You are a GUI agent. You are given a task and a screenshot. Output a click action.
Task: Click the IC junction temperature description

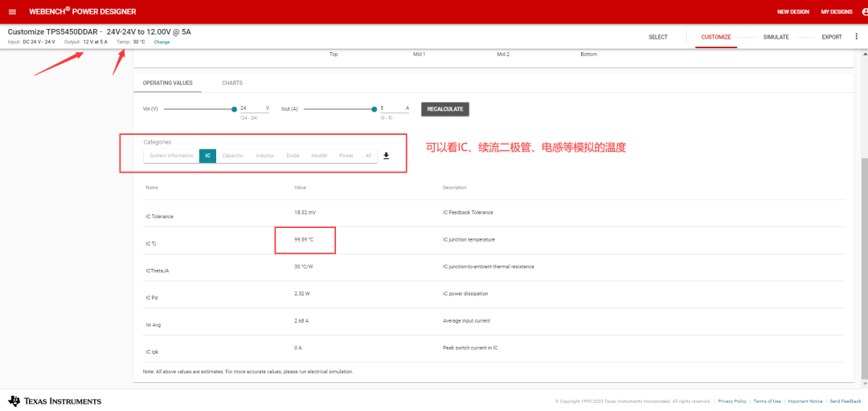469,239
